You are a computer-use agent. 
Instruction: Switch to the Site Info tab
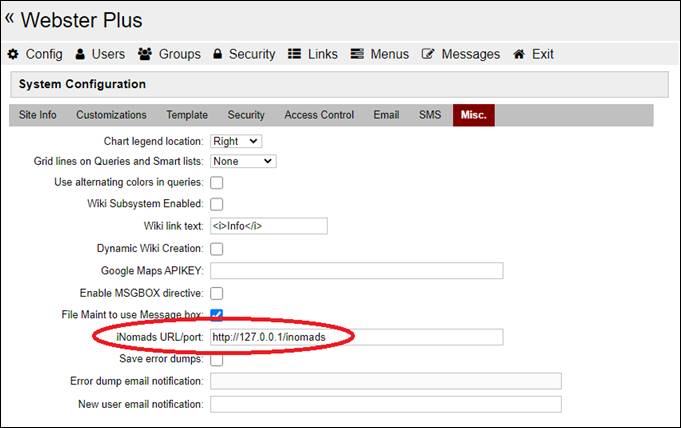click(38, 115)
